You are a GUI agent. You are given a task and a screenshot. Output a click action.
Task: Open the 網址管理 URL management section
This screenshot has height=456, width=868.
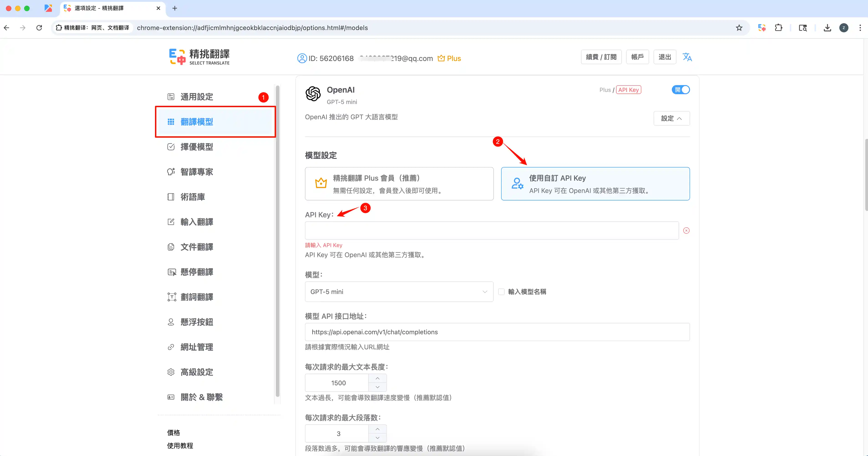pos(196,347)
